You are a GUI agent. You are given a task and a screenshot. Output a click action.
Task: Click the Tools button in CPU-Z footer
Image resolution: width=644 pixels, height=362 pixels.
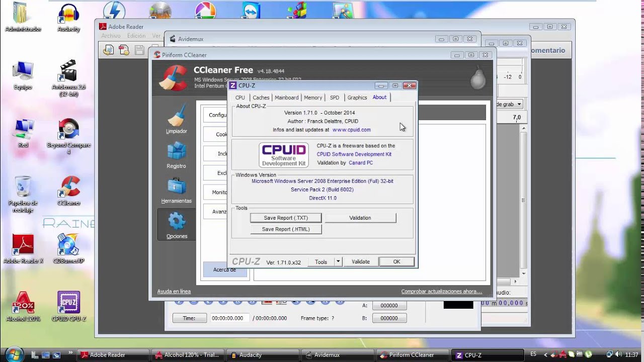321,261
